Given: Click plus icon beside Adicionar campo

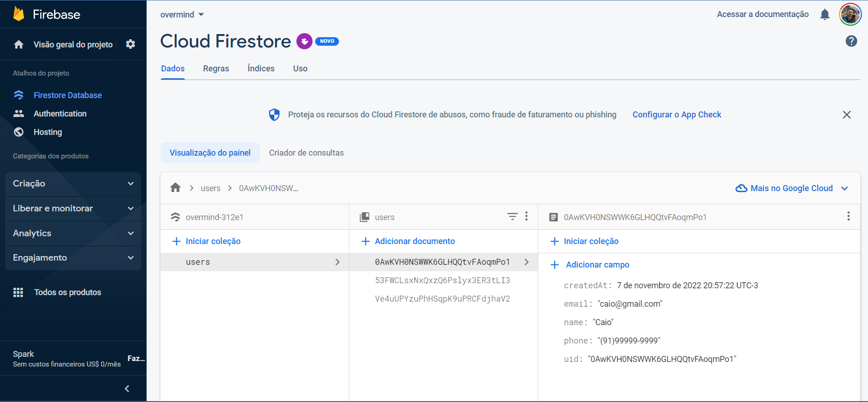Looking at the screenshot, I should pos(555,265).
